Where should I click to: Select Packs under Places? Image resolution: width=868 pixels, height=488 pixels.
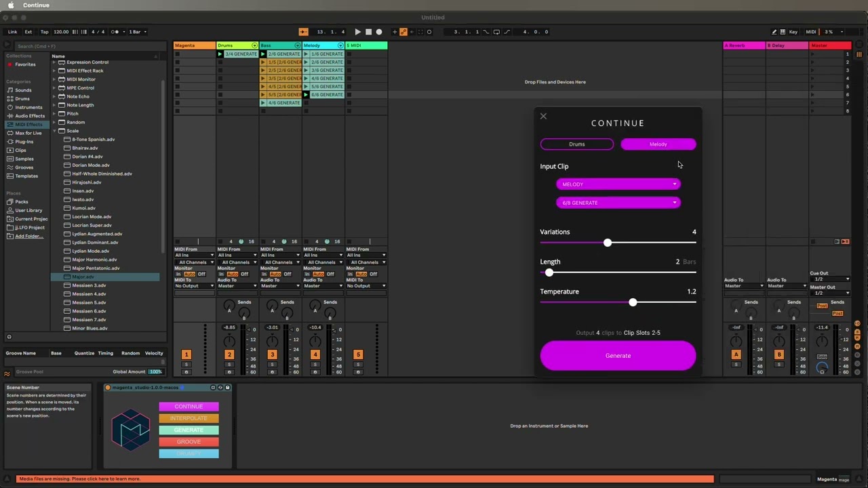22,202
